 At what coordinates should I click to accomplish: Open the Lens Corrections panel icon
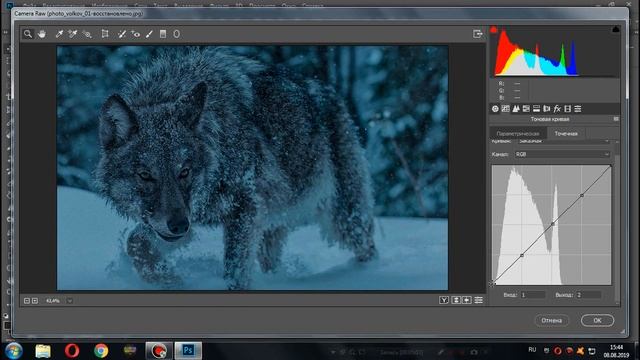tap(547, 109)
